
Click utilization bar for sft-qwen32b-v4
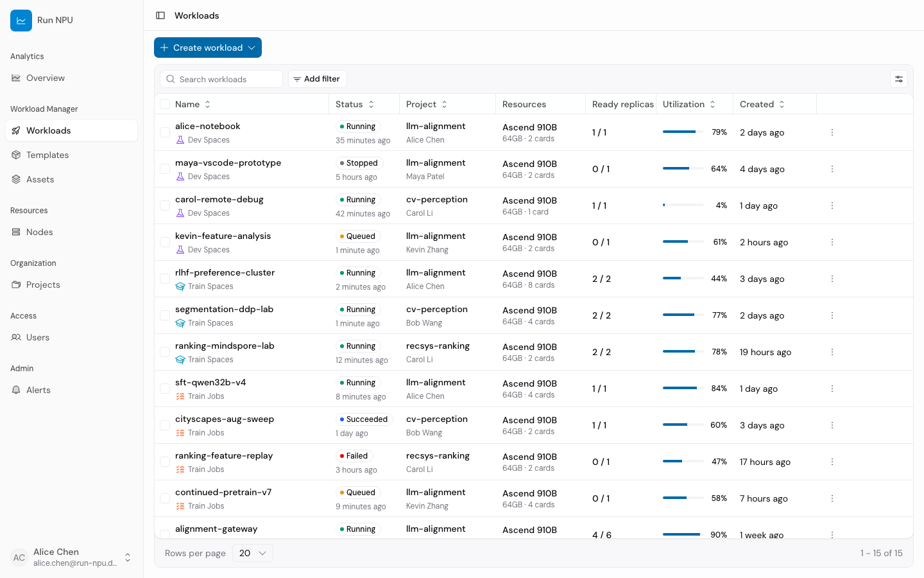point(683,389)
